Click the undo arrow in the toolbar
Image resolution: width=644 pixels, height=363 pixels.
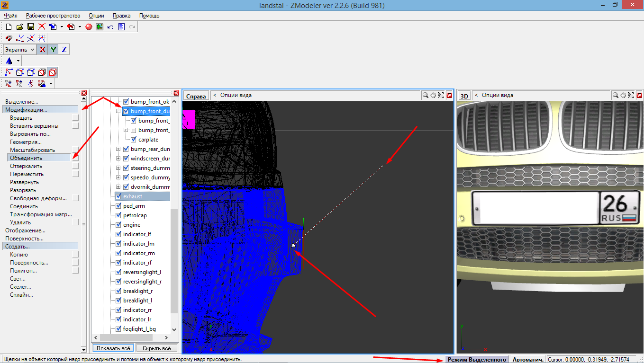(x=110, y=27)
